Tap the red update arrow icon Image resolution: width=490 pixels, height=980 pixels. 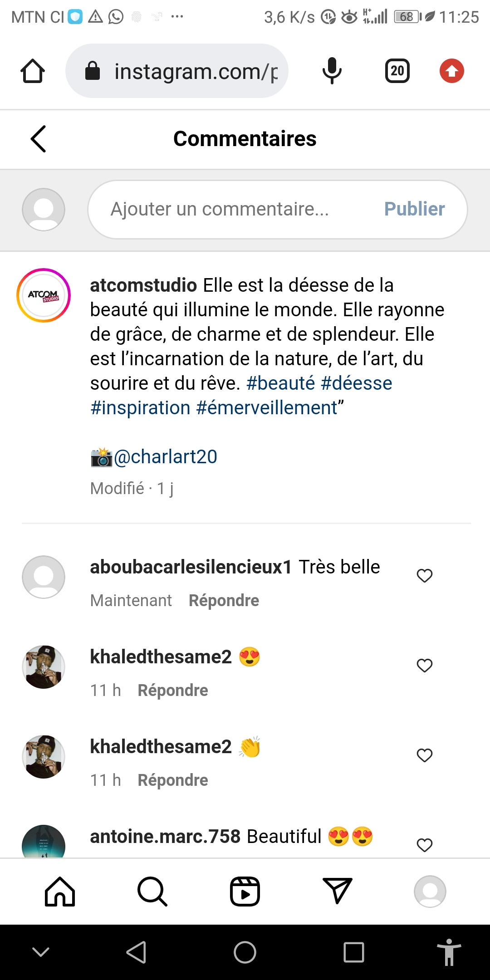click(451, 71)
